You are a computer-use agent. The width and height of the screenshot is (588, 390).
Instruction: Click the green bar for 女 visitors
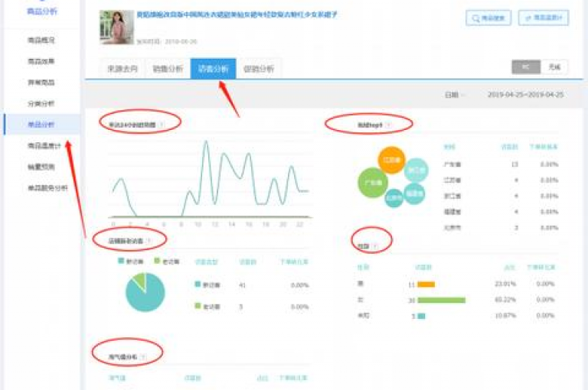[x=441, y=300]
